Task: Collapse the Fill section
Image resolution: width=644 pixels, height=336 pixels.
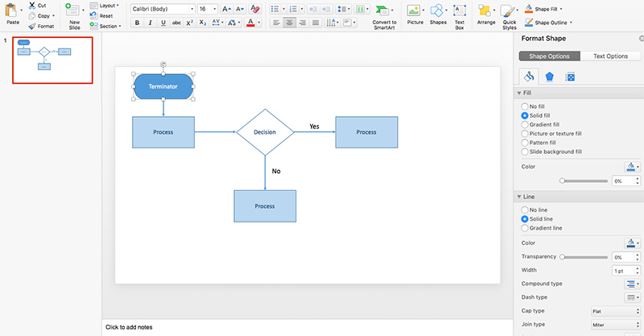Action: pos(518,93)
